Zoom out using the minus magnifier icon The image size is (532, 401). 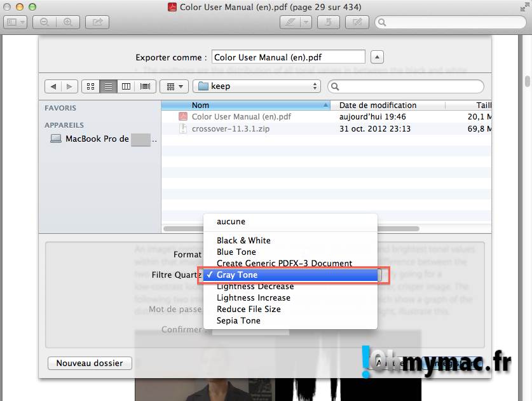pyautogui.click(x=44, y=22)
